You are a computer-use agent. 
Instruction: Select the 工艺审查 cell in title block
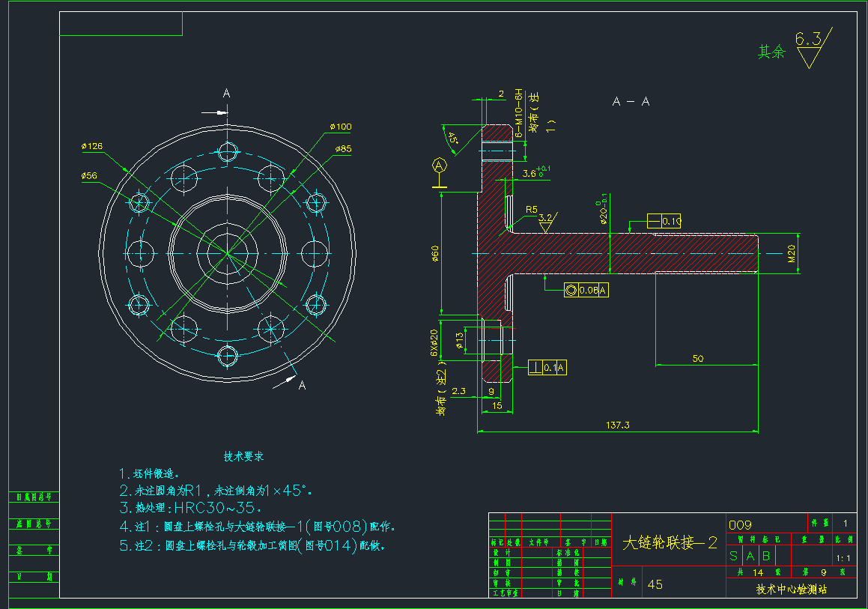pyautogui.click(x=506, y=593)
